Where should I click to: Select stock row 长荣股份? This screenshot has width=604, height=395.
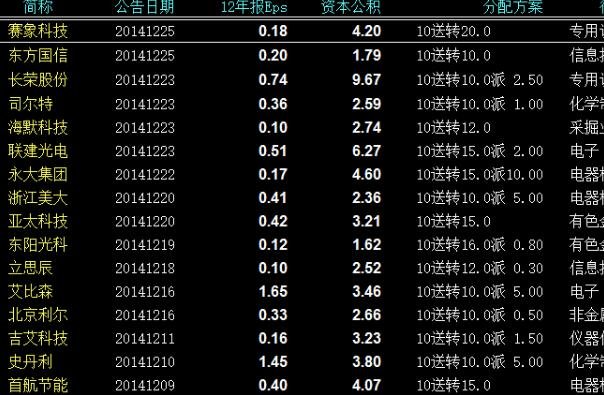click(x=302, y=80)
